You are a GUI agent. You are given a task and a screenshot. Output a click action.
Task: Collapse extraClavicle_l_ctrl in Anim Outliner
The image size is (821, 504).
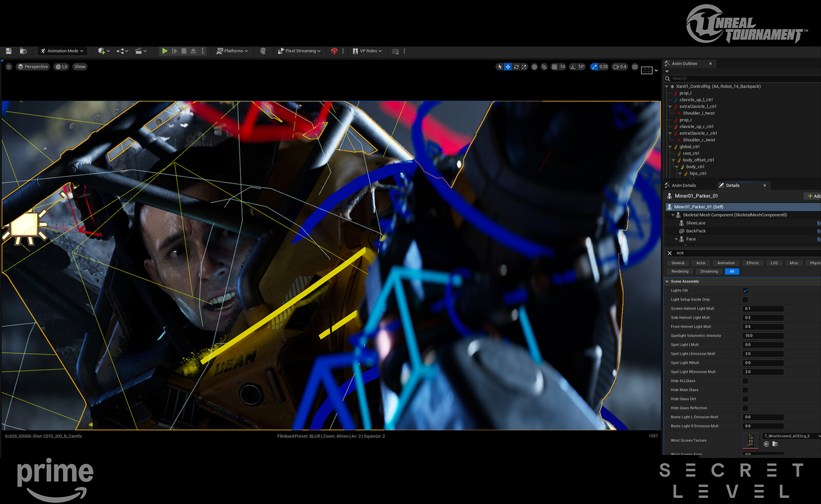point(670,107)
